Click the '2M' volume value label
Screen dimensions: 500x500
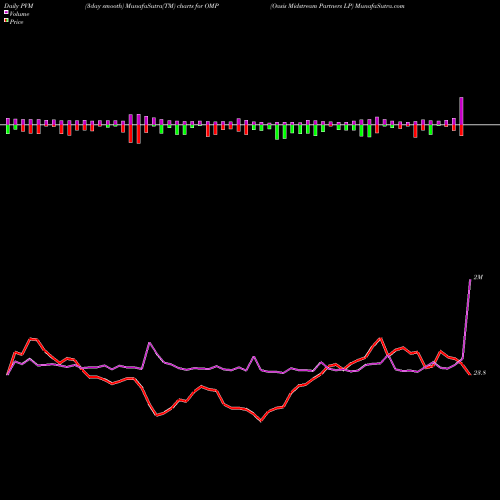478,277
